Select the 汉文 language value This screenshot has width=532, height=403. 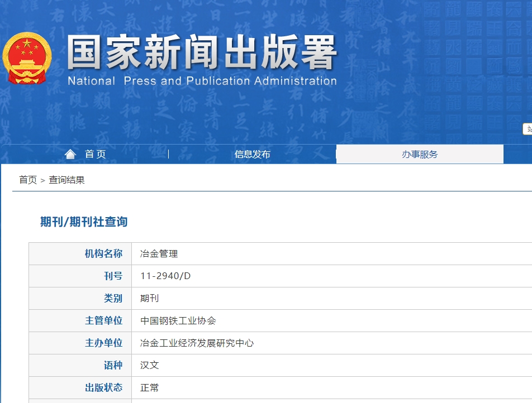tap(149, 366)
